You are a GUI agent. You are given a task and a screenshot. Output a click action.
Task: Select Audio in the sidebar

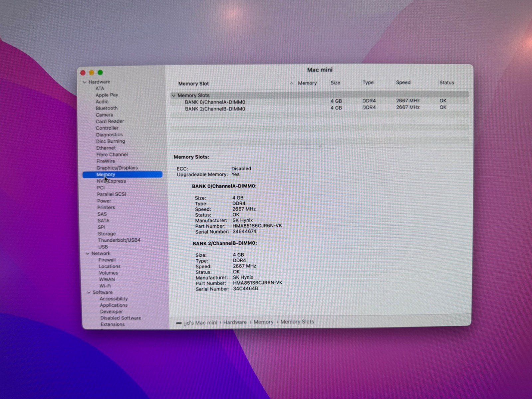[102, 102]
